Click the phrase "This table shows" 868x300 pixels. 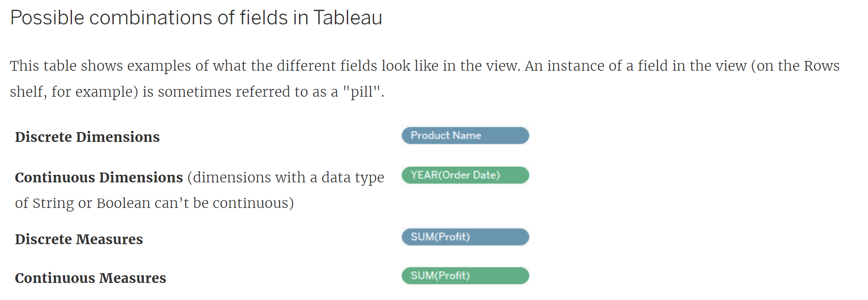(x=67, y=66)
